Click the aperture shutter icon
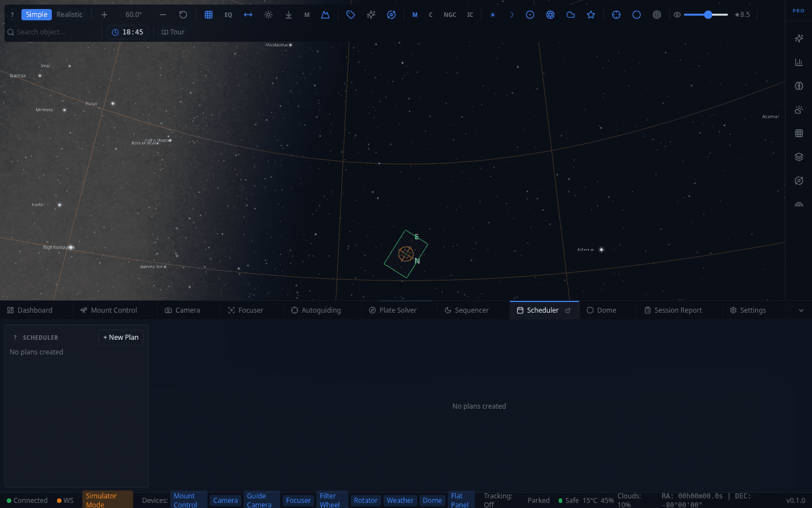 tap(550, 15)
